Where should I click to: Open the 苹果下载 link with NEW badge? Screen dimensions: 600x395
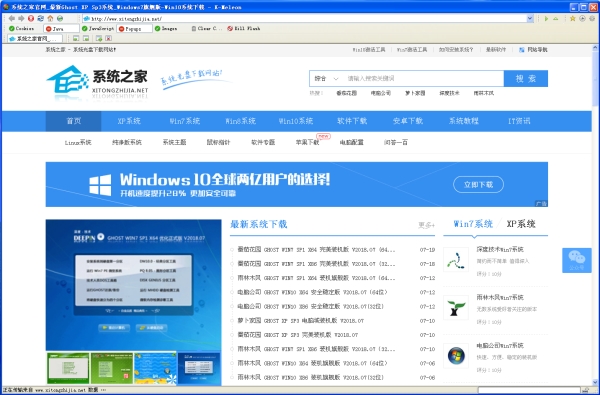pos(307,142)
